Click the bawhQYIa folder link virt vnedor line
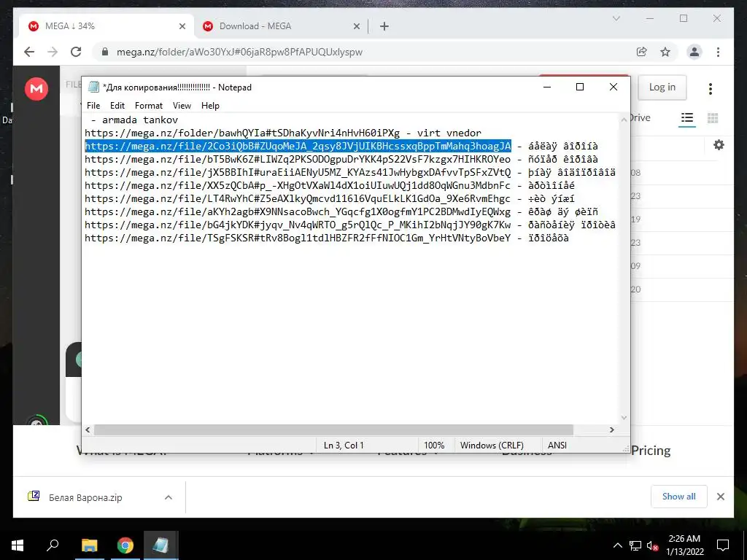Screen dimensions: 747x560 coord(283,133)
